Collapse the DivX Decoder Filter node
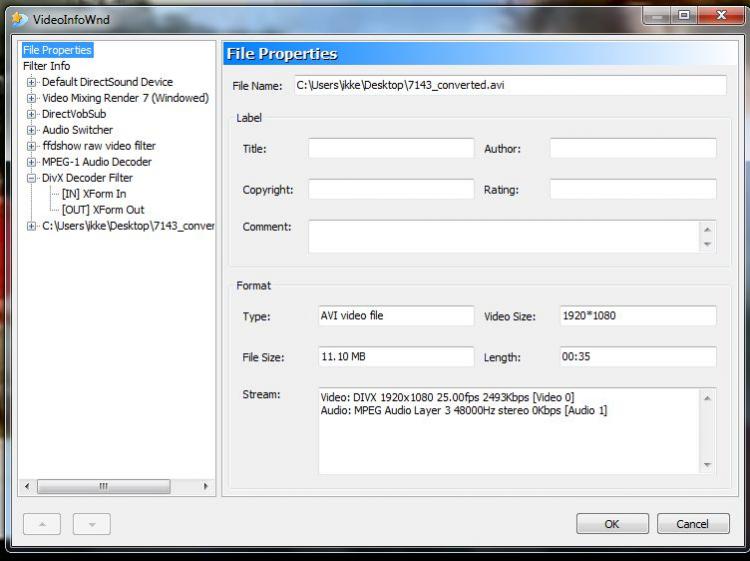Image resolution: width=750 pixels, height=561 pixels. (32, 178)
